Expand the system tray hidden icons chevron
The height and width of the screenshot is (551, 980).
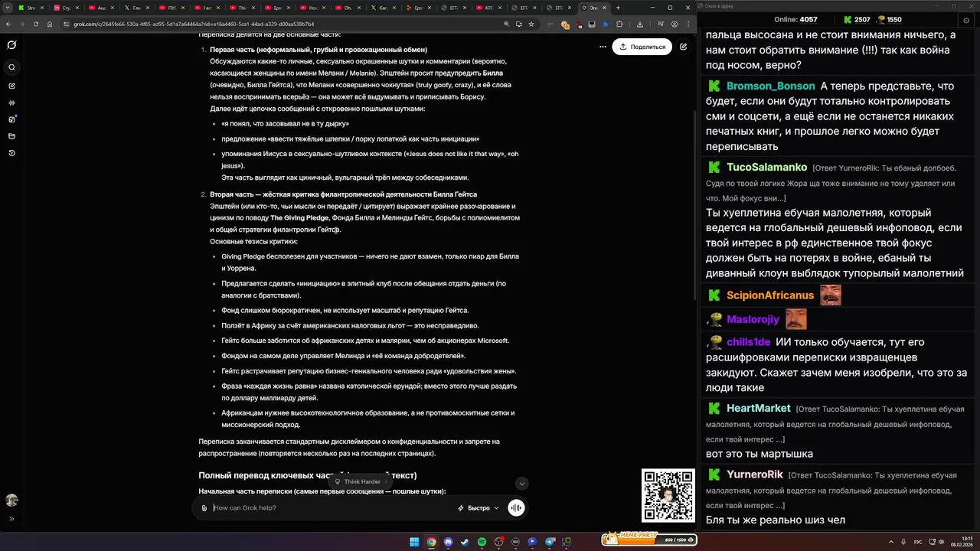point(891,542)
